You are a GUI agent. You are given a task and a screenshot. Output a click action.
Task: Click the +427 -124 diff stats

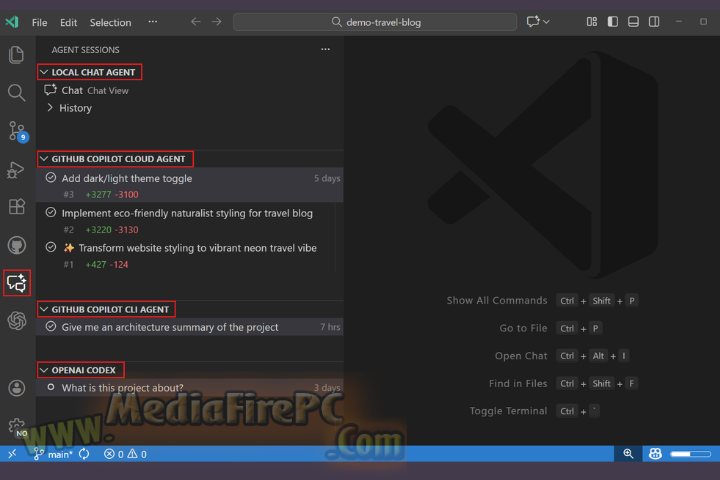point(107,265)
